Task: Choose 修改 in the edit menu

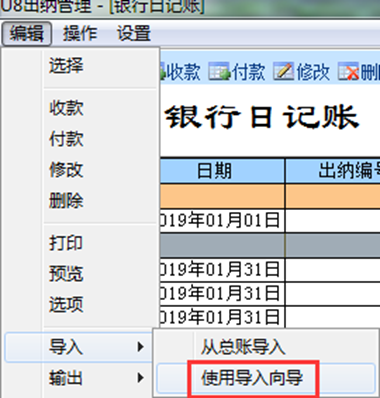Action: pos(66,169)
